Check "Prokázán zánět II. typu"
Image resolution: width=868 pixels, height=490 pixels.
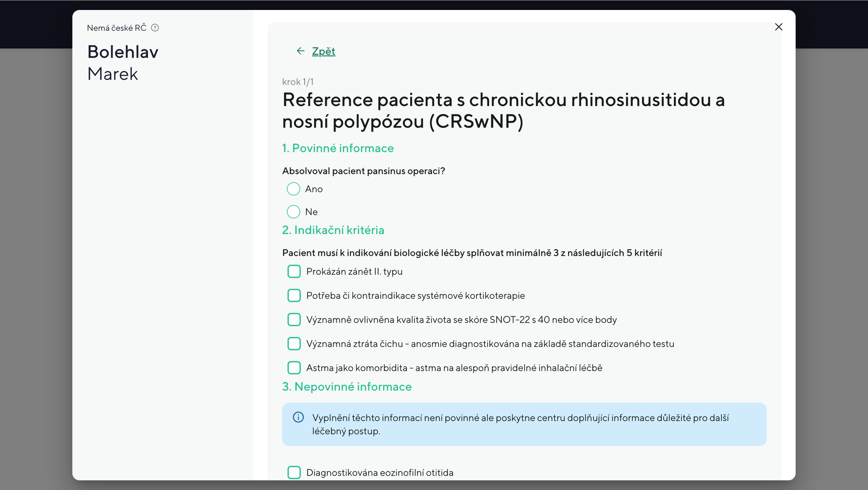pyautogui.click(x=294, y=271)
